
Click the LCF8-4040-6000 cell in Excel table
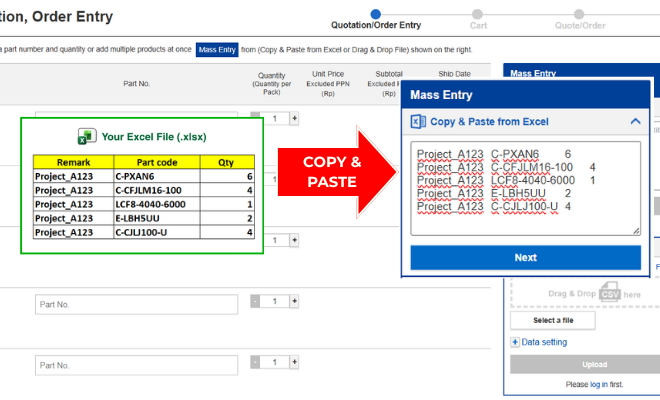(157, 204)
